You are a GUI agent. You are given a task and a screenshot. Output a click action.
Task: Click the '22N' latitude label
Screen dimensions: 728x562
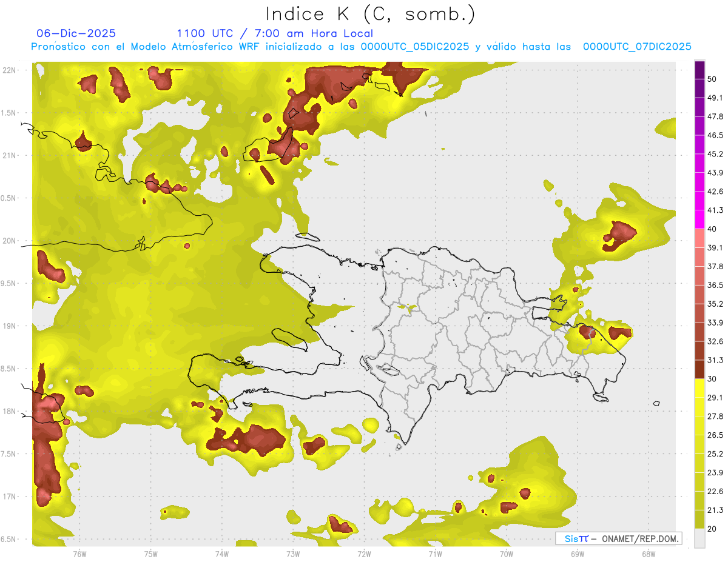[x=10, y=70]
